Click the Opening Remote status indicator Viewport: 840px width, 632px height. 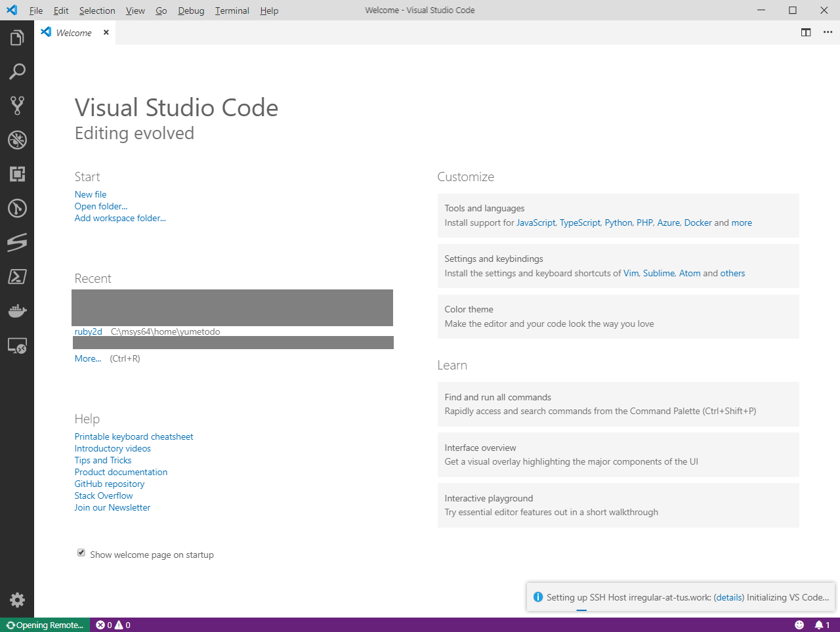click(x=45, y=625)
